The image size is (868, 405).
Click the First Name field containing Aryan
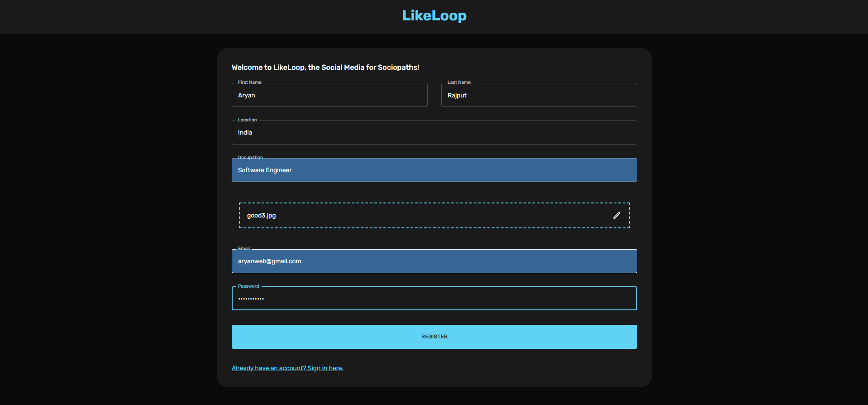[329, 95]
